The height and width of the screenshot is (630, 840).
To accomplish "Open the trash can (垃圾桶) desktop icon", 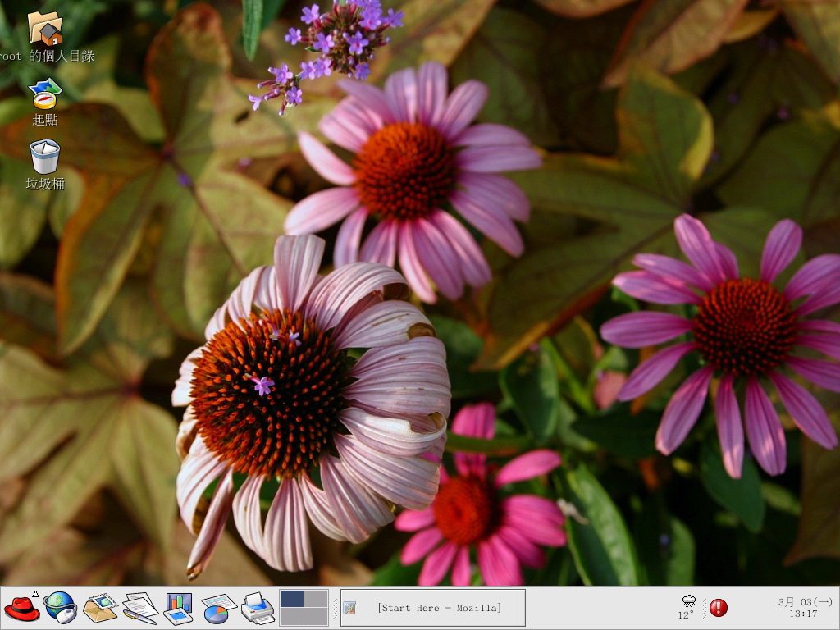I will click(45, 157).
